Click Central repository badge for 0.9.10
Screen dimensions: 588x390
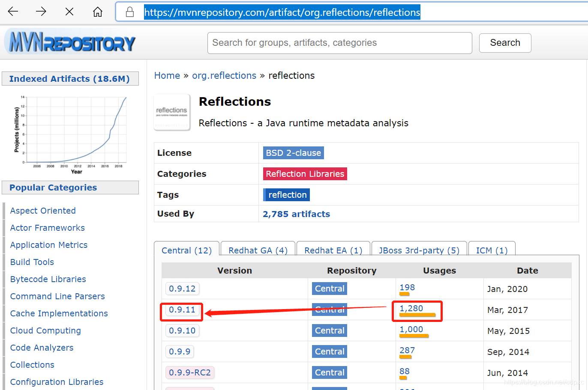point(330,330)
